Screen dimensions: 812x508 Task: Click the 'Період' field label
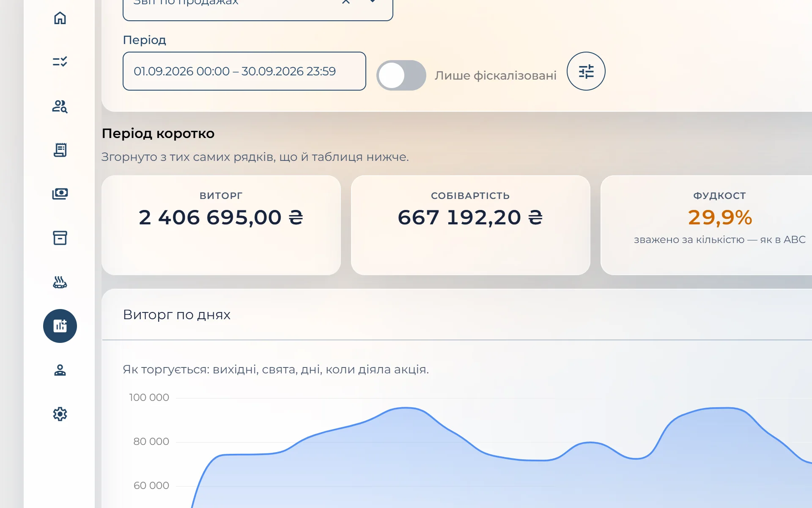145,40
